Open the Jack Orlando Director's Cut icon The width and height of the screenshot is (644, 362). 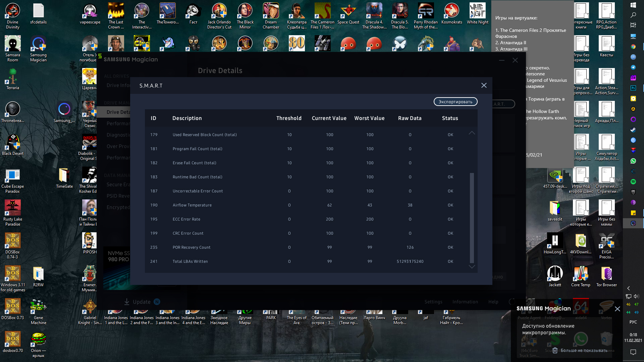tap(219, 16)
